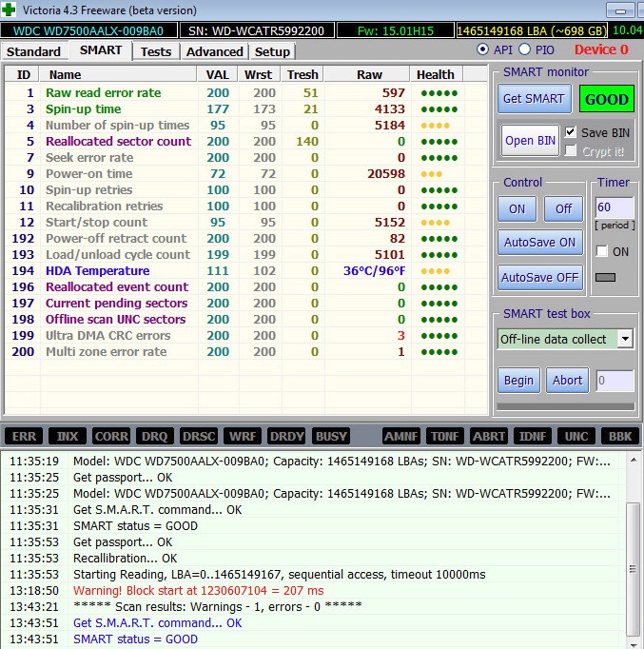The height and width of the screenshot is (649, 644).
Task: Click the BBK error indicator
Action: tap(618, 436)
